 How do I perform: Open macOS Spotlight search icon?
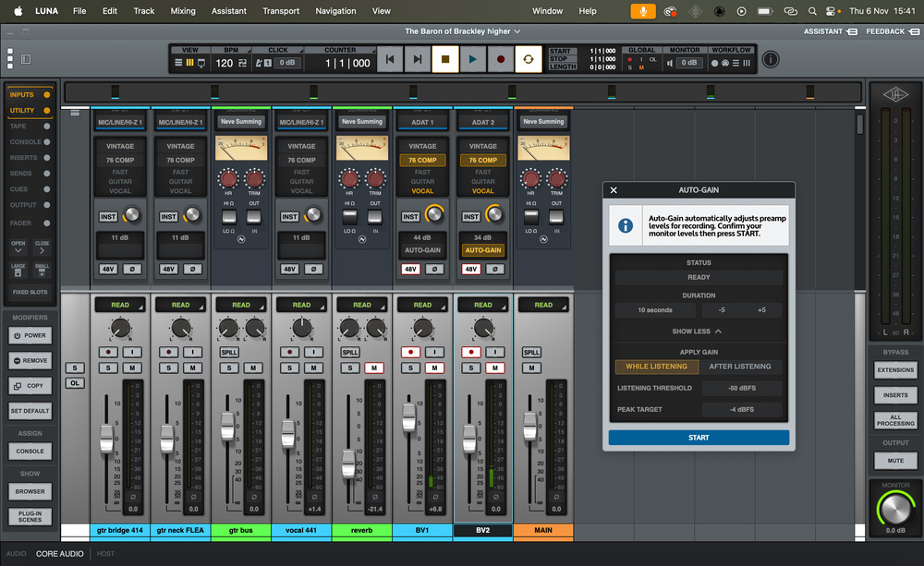(x=812, y=10)
